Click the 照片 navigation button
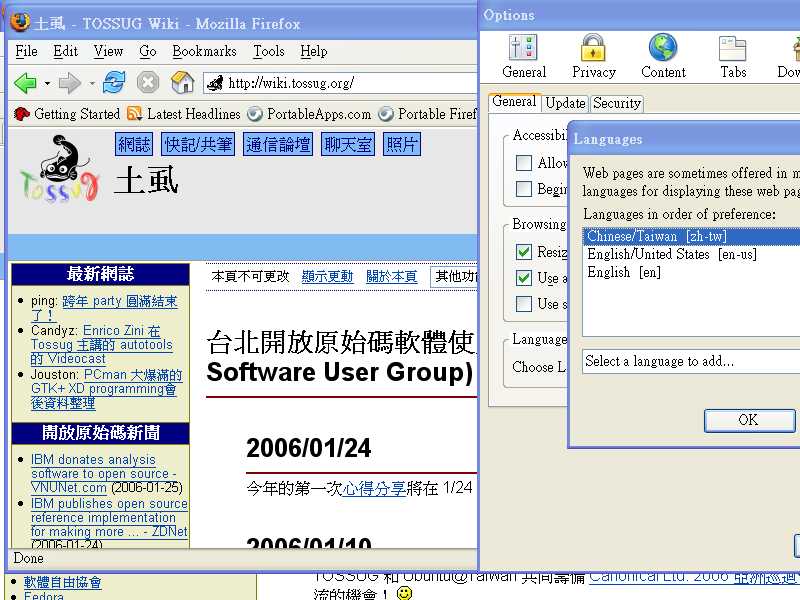Image resolution: width=800 pixels, height=600 pixels. [402, 144]
